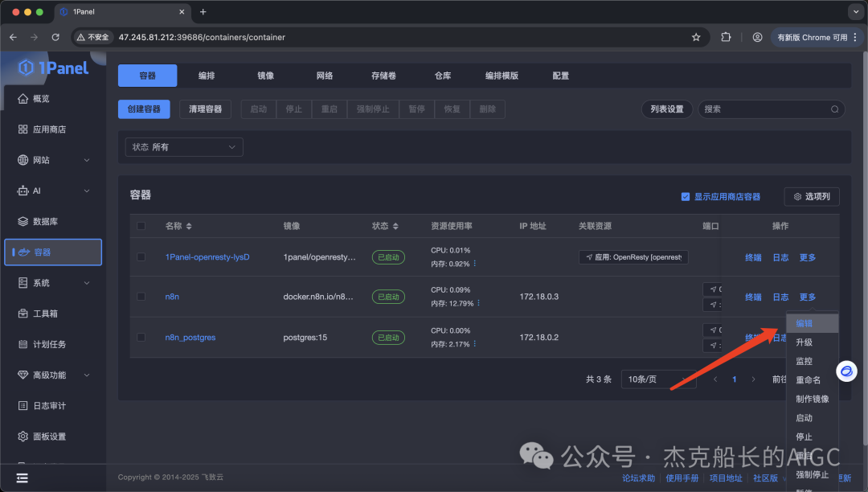Open memory details dots for n8n row
This screenshot has width=868, height=492.
478,303
